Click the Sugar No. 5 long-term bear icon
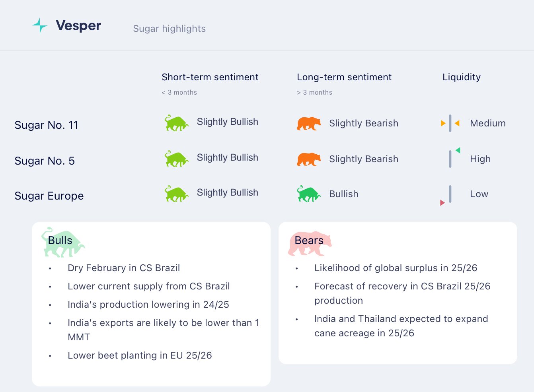534x392 pixels. click(x=308, y=159)
